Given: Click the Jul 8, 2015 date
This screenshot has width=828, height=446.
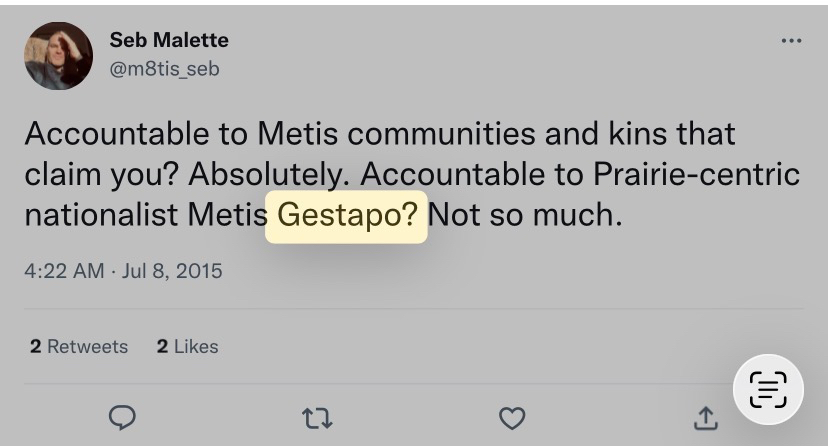Looking at the screenshot, I should 172,271.
